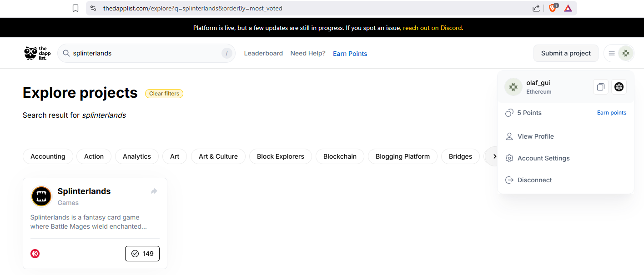Copy wallet address icon in account panel
Image resolution: width=644 pixels, height=275 pixels.
click(x=601, y=87)
